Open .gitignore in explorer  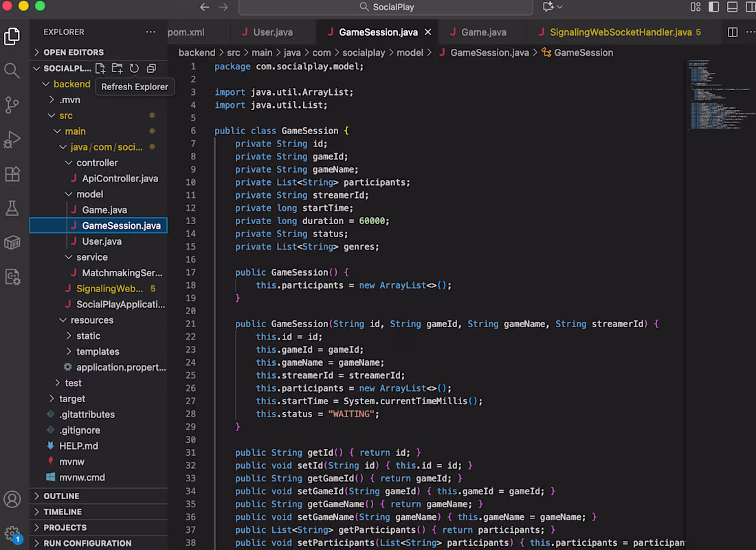coord(80,430)
